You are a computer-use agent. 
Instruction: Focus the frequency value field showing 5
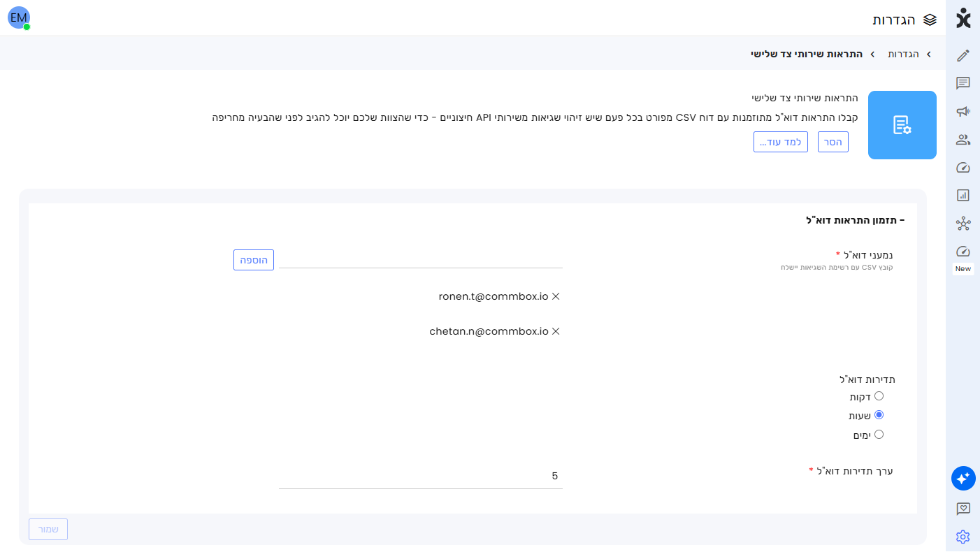tap(421, 477)
